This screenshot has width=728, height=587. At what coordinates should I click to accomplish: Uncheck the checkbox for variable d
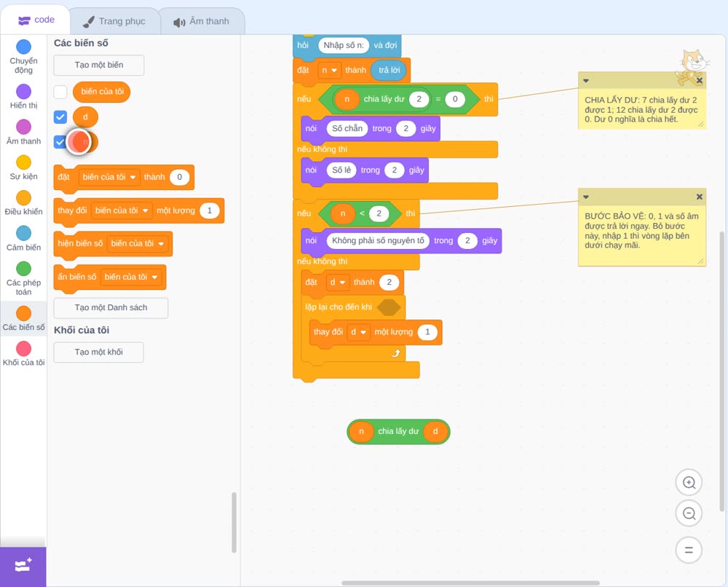coord(60,117)
